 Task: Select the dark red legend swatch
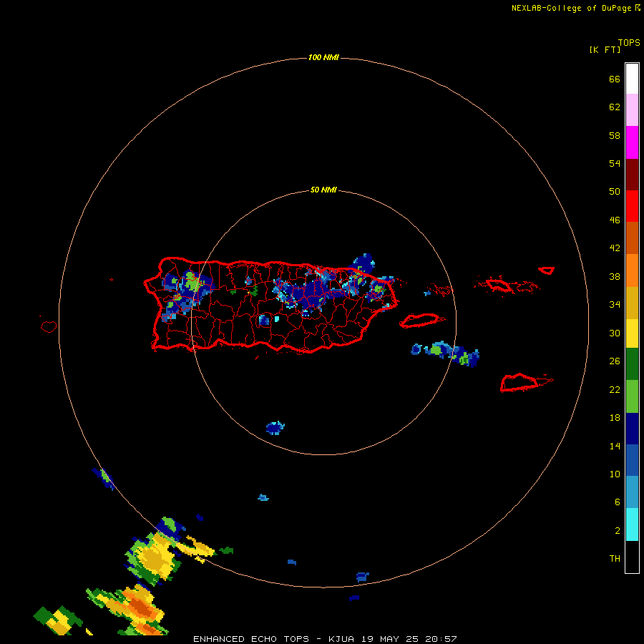point(632,174)
